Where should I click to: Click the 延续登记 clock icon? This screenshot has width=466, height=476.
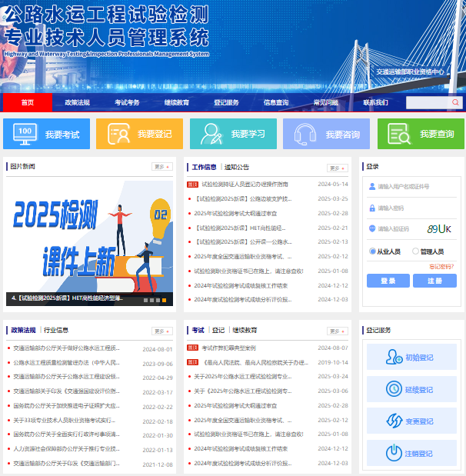coord(394,389)
